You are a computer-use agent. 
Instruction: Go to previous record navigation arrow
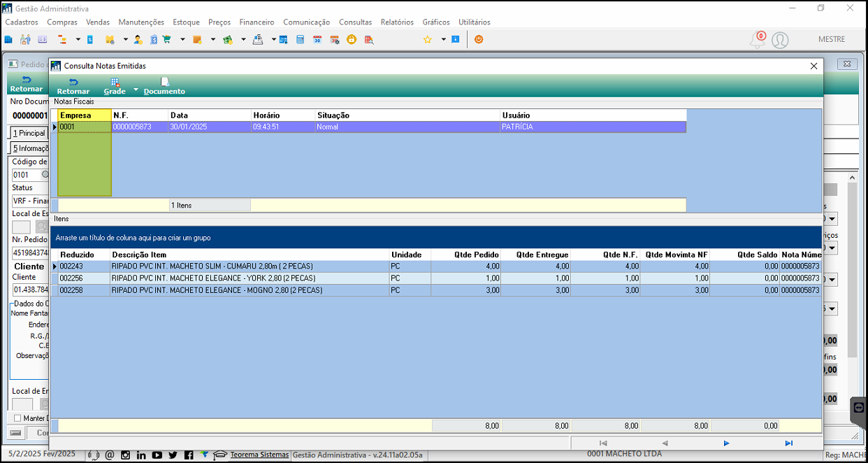pyautogui.click(x=665, y=443)
